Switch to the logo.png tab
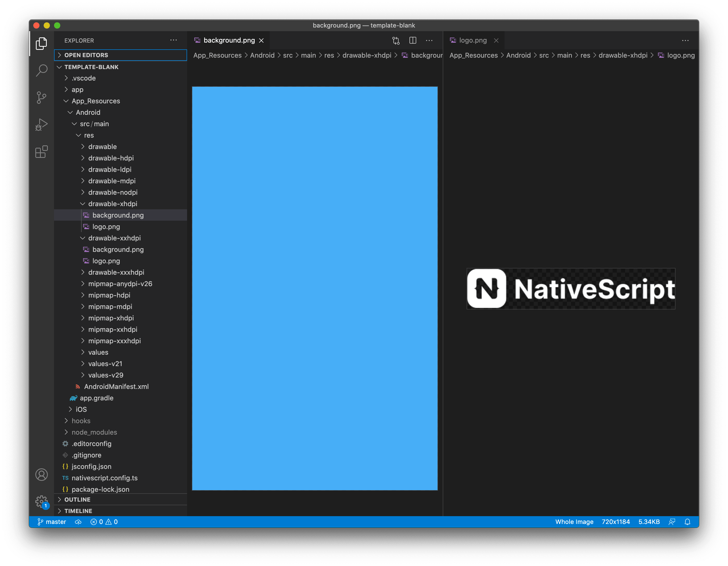 (x=473, y=40)
